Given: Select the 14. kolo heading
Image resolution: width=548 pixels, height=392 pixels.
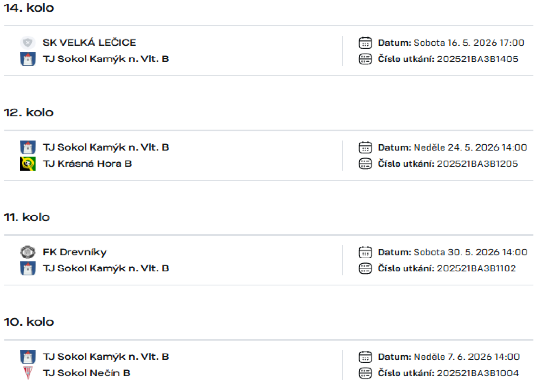Looking at the screenshot, I should [x=29, y=8].
